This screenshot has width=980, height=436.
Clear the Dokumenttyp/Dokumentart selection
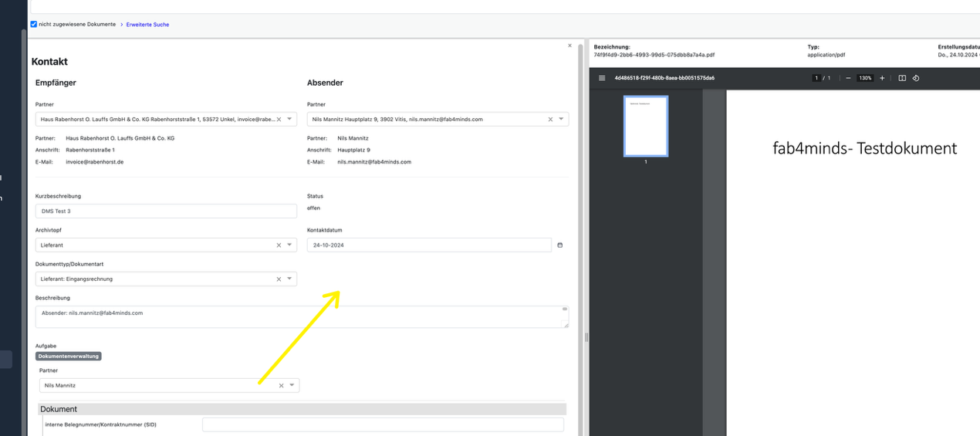[x=279, y=279]
